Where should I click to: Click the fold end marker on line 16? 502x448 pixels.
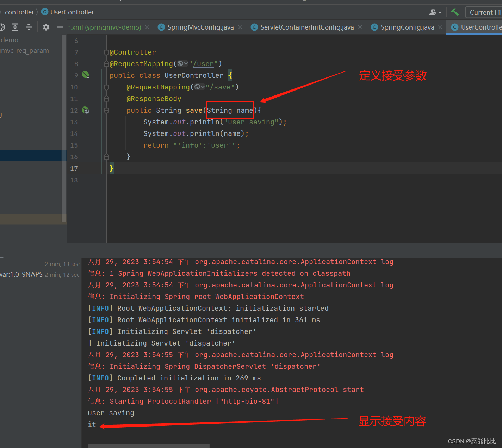(x=106, y=157)
